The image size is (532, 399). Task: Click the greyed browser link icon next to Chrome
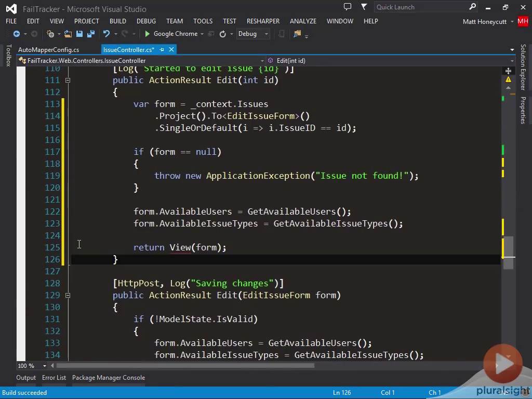pos(211,34)
